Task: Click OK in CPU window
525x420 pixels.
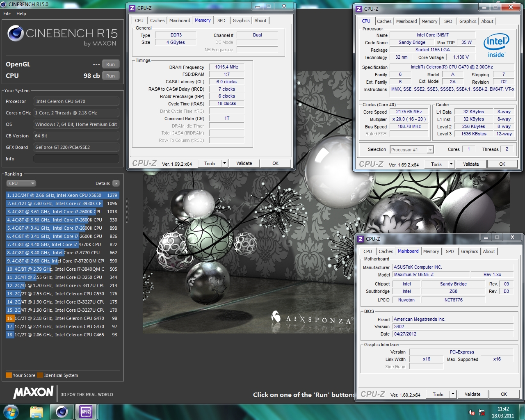Action: coord(502,164)
